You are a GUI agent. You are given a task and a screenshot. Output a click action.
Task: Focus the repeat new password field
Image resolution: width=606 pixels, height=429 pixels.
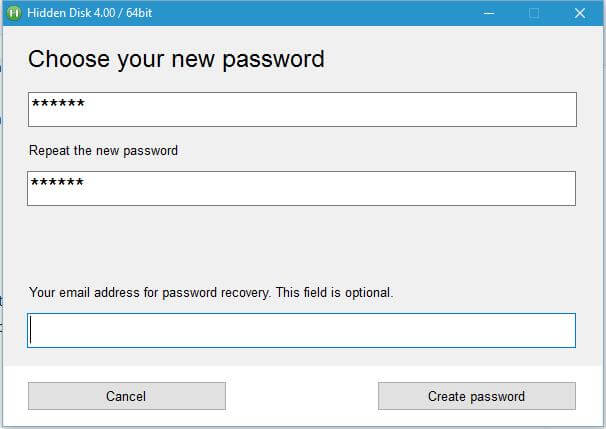click(301, 188)
